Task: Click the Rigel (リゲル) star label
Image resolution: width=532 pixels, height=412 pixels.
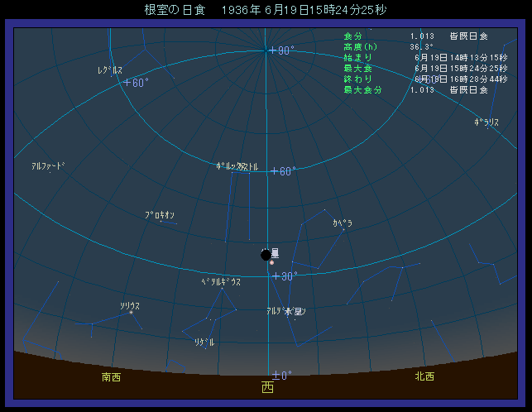Action: click(204, 342)
